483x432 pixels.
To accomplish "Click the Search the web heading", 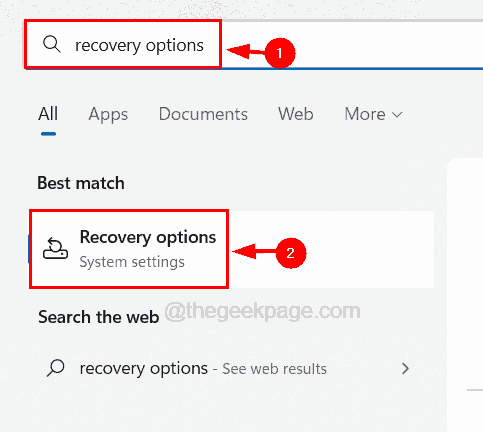I will (98, 317).
